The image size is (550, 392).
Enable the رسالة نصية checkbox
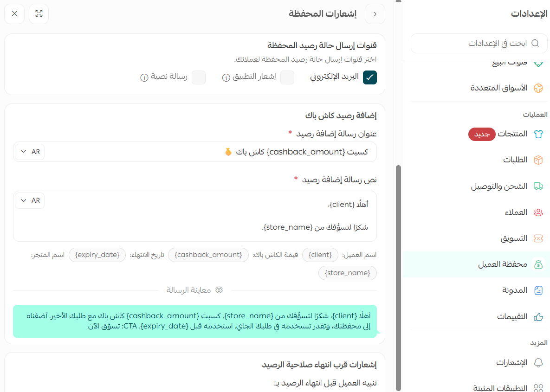199,77
